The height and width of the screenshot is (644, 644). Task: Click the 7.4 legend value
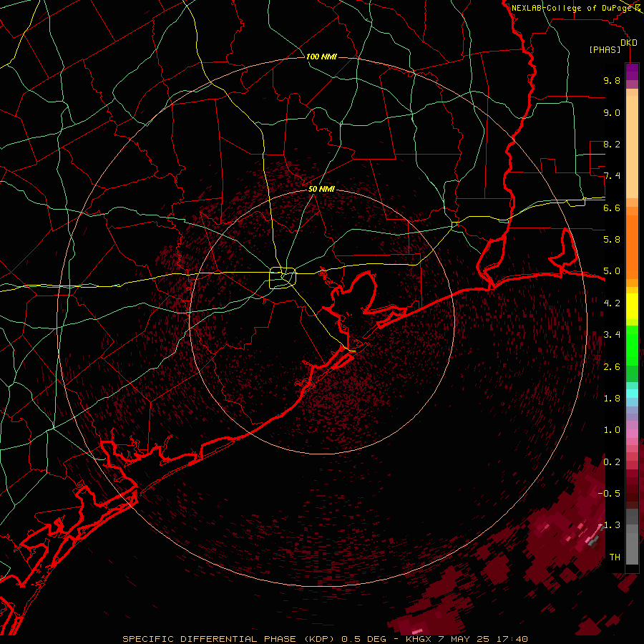point(612,176)
